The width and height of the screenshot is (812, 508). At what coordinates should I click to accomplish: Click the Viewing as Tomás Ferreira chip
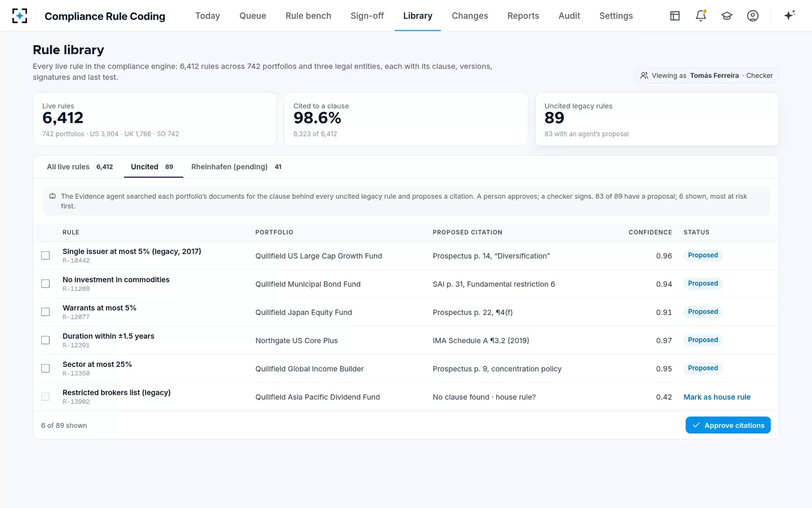pyautogui.click(x=707, y=76)
